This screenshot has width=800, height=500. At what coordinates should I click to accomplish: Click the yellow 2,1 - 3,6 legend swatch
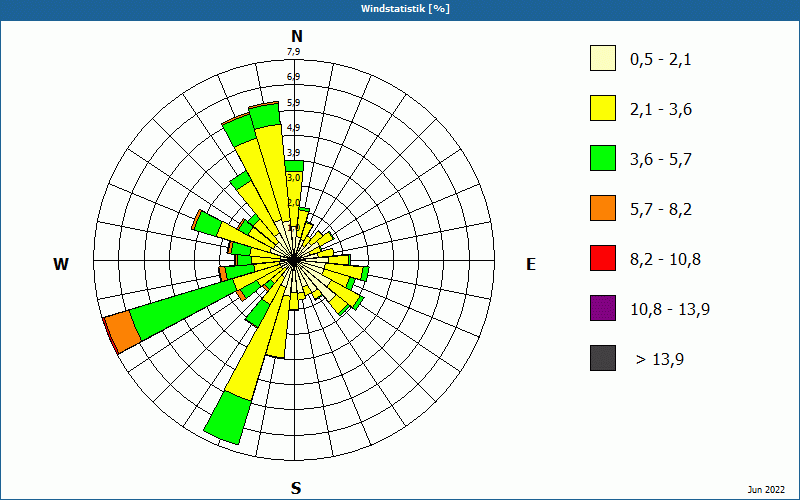click(x=603, y=108)
